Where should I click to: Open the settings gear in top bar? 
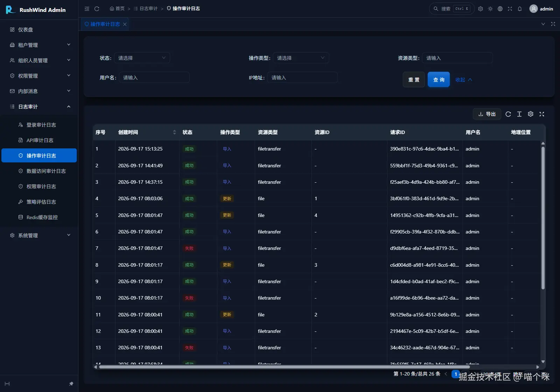pos(481,9)
